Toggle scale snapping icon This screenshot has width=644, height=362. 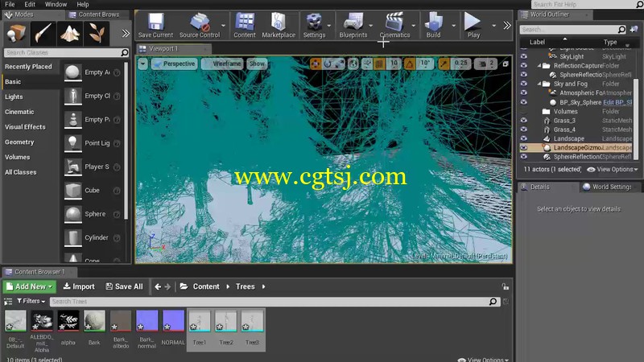click(x=444, y=64)
